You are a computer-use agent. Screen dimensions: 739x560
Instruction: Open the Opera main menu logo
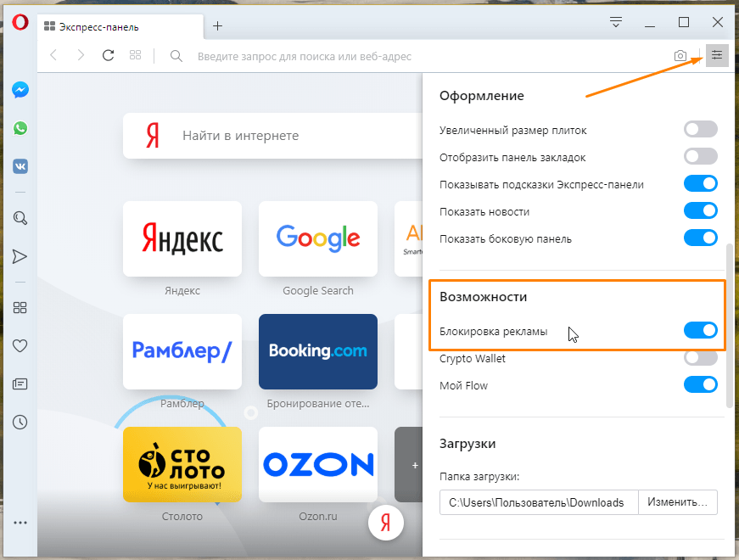pos(20,22)
